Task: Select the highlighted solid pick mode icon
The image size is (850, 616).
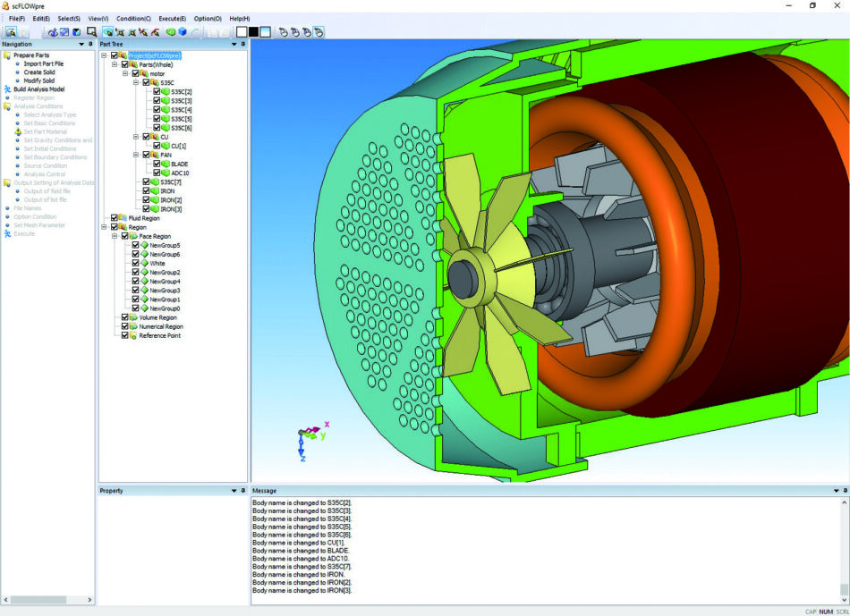Action: pos(108,32)
